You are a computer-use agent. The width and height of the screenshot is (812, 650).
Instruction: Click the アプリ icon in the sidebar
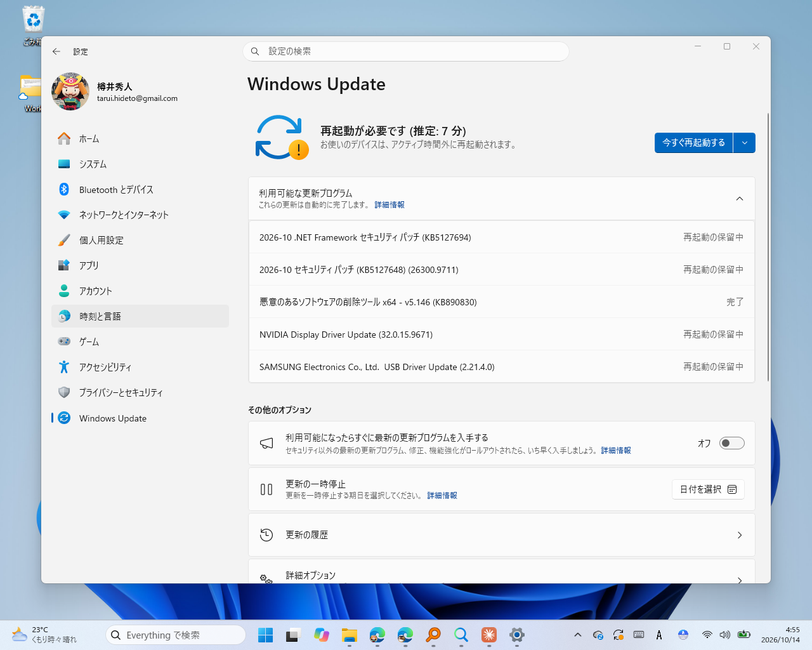[x=64, y=265]
